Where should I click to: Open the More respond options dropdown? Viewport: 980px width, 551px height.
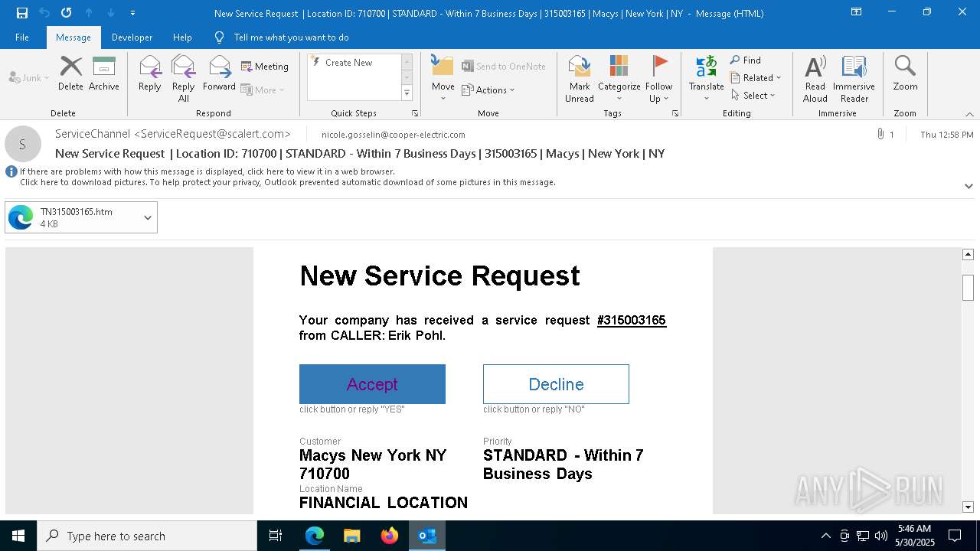click(x=263, y=90)
